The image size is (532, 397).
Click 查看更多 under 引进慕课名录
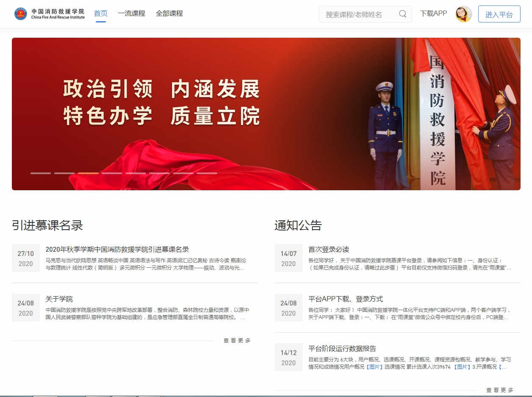pyautogui.click(x=237, y=341)
